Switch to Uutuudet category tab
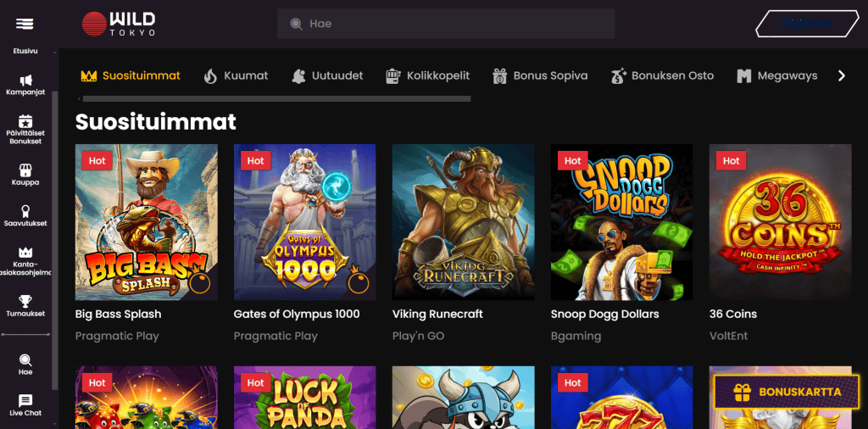This screenshot has height=429, width=868. pyautogui.click(x=327, y=75)
